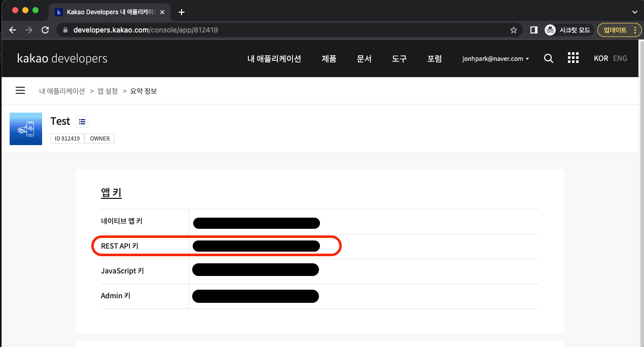The height and width of the screenshot is (347, 644).
Task: Click the lock icon in the address bar
Action: (65, 30)
